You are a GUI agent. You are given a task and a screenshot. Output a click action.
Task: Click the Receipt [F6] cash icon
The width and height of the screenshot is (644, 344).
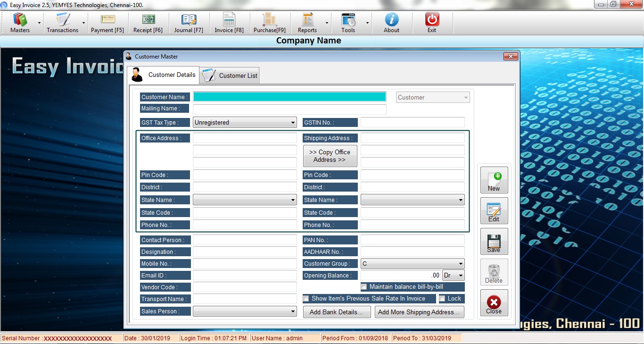[x=148, y=23]
